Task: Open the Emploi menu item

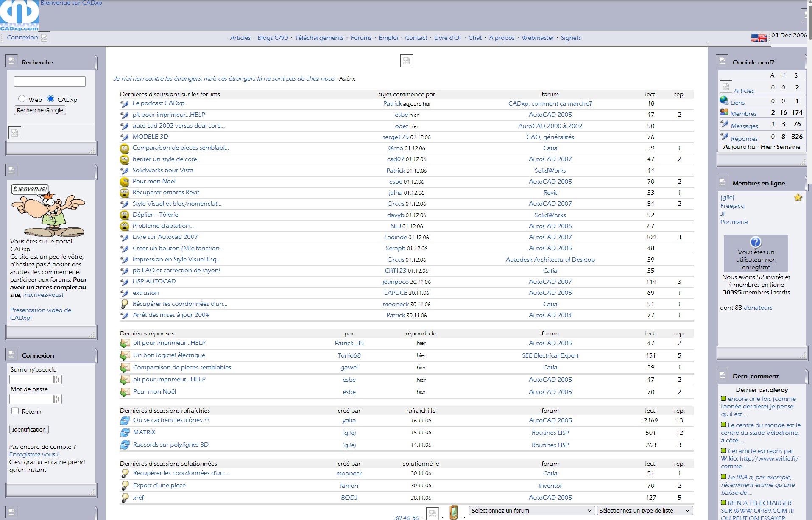Action: pos(388,38)
